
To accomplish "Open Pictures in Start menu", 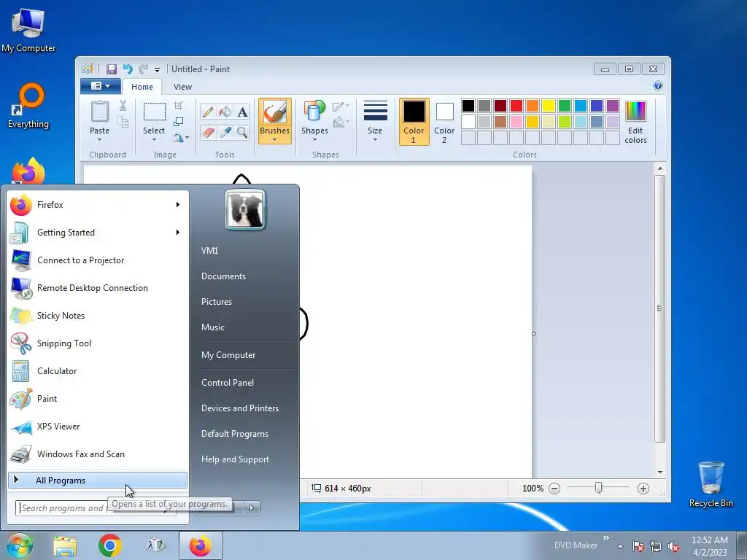I will (217, 302).
